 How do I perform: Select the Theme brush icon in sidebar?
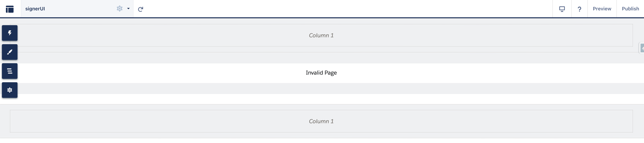[x=10, y=52]
